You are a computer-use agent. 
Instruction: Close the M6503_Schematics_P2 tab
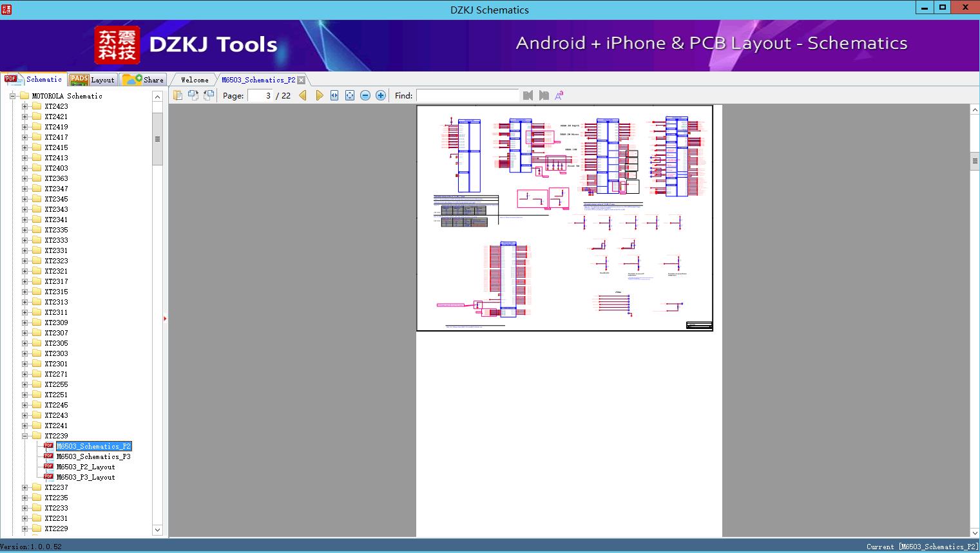(302, 80)
